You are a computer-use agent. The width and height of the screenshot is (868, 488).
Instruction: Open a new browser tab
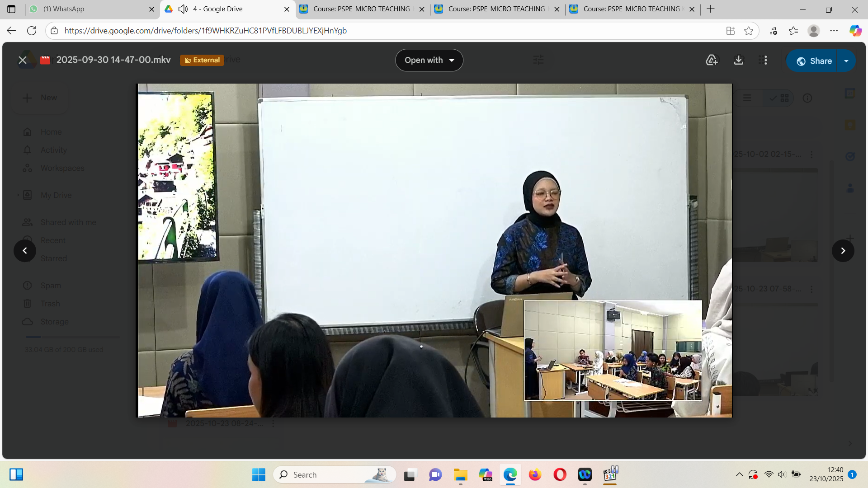pyautogui.click(x=711, y=9)
